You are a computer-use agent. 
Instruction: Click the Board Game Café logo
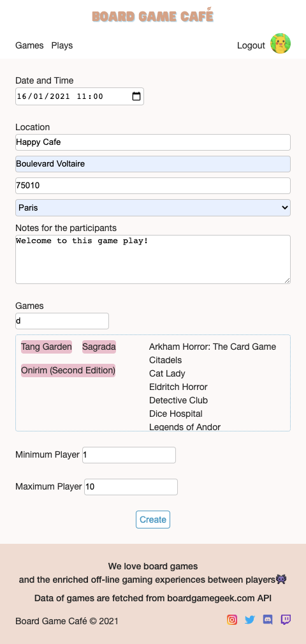point(152,15)
